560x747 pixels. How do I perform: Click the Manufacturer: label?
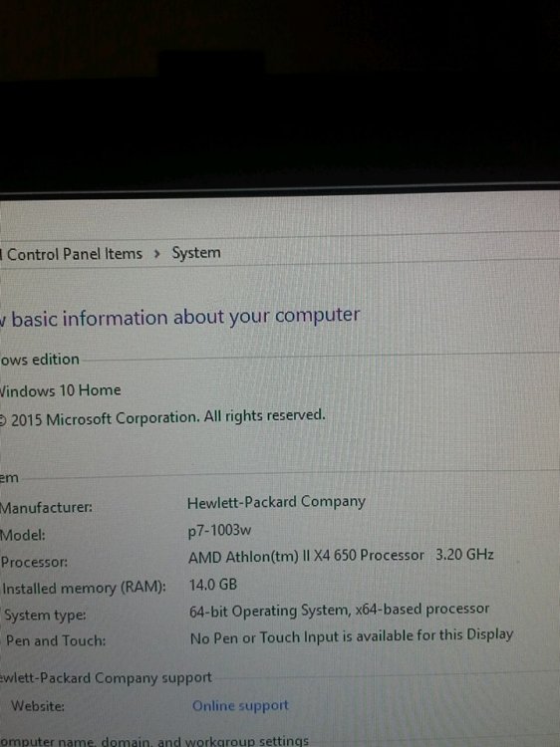tap(46, 507)
